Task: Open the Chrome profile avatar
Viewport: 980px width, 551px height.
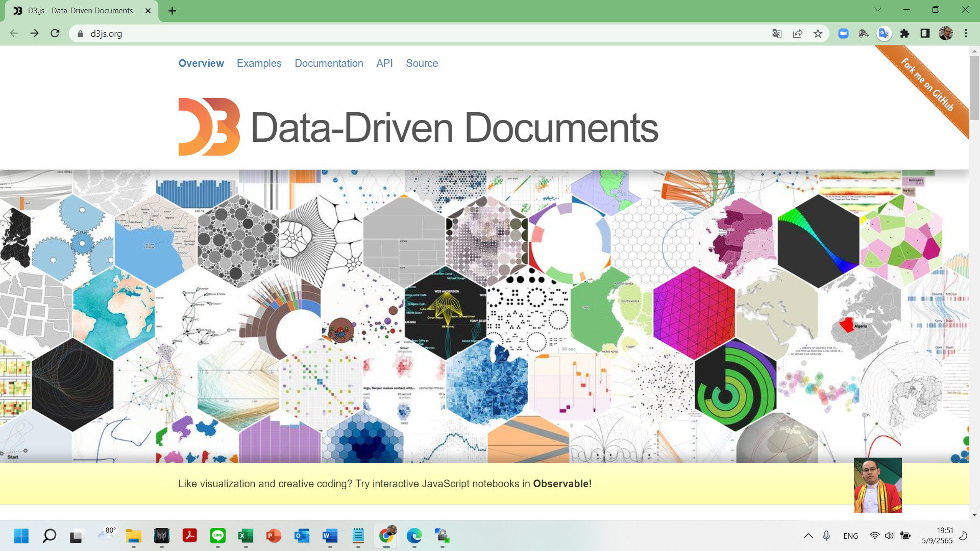Action: pyautogui.click(x=945, y=34)
